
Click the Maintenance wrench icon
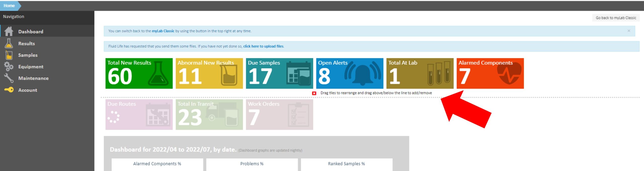coord(9,78)
